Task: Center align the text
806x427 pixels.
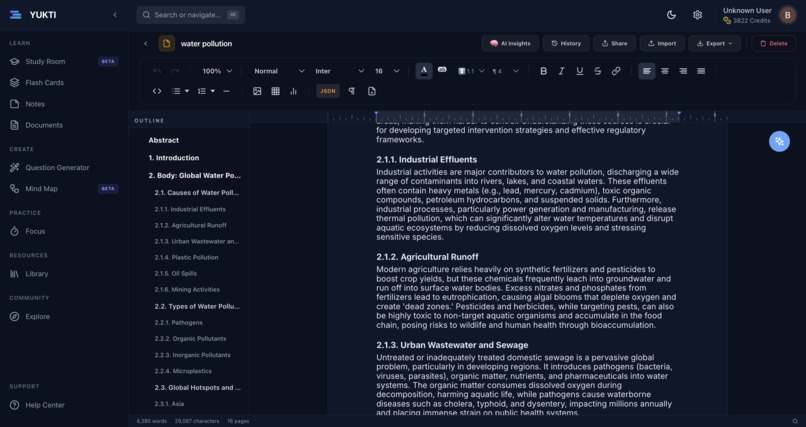Action: pos(665,71)
